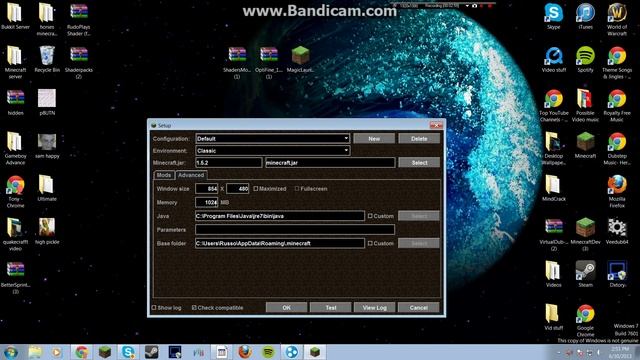Open Chrome from the taskbar

(81, 352)
